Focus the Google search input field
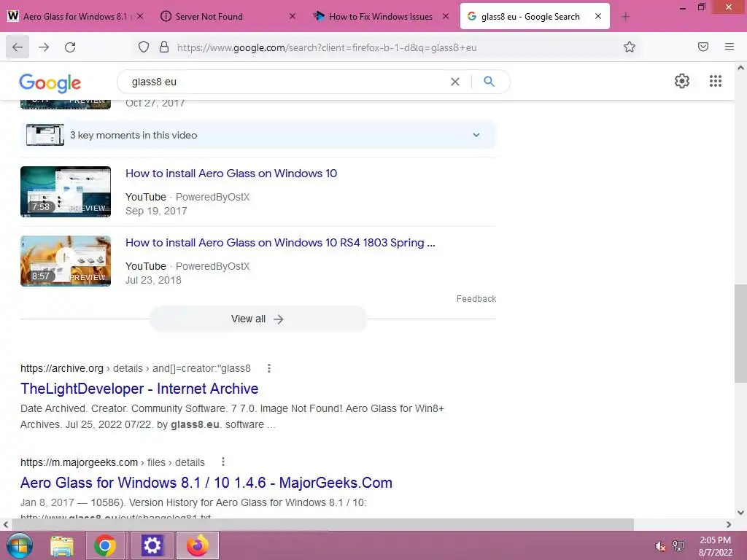This screenshot has width=747, height=560. click(x=286, y=82)
